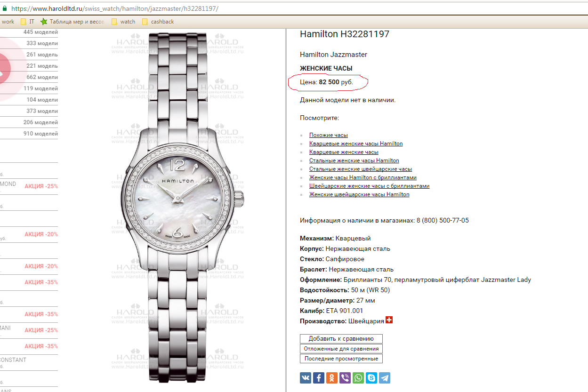
Task: Click 'Добавить к сравнению' button
Action: click(341, 338)
